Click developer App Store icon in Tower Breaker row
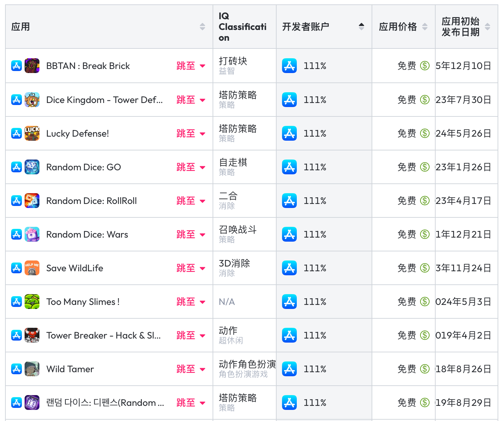 click(289, 335)
